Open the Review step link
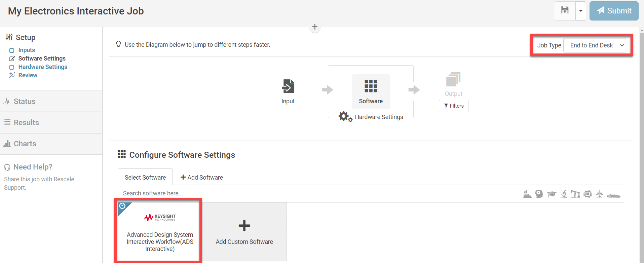 28,75
